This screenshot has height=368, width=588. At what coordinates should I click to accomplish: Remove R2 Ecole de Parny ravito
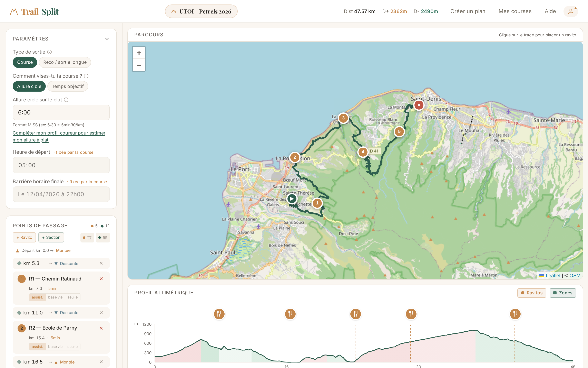[101, 328]
